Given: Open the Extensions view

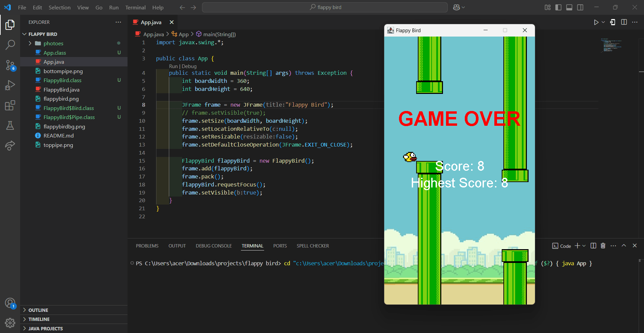Looking at the screenshot, I should [x=10, y=105].
